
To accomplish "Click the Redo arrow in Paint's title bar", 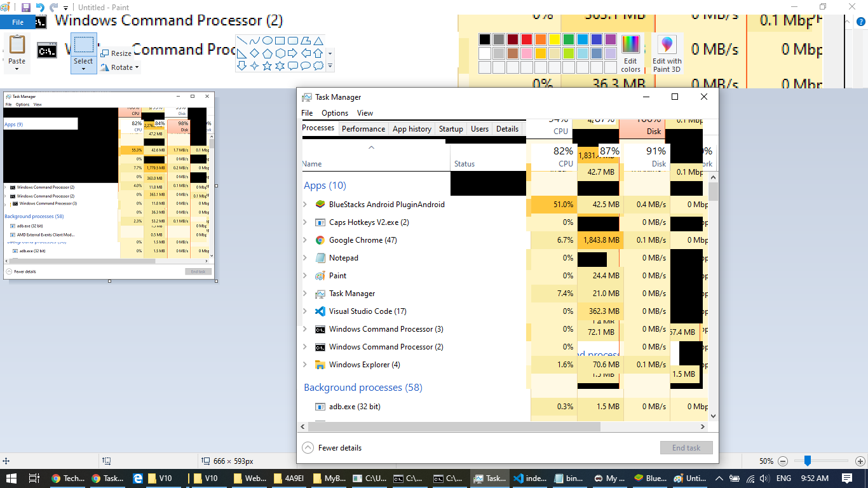I will point(53,8).
